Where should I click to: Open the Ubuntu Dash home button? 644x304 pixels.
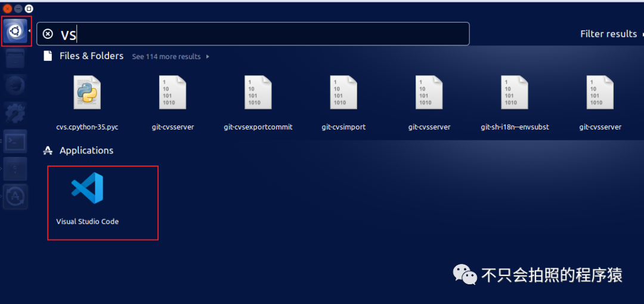click(16, 31)
